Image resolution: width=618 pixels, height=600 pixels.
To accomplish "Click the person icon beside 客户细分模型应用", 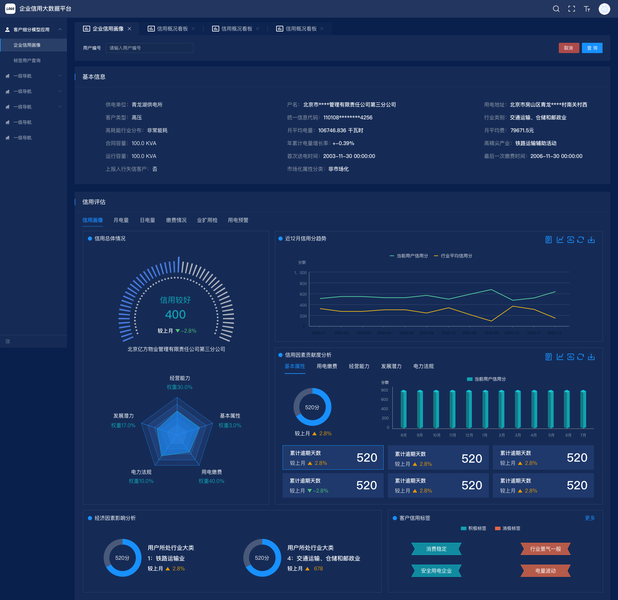I will point(7,30).
